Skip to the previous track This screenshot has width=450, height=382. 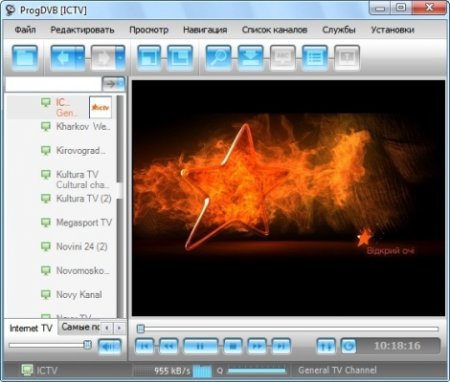[x=145, y=346]
